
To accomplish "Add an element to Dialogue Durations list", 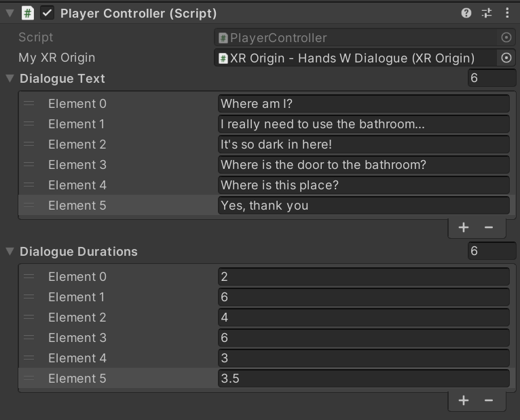I will [x=464, y=400].
